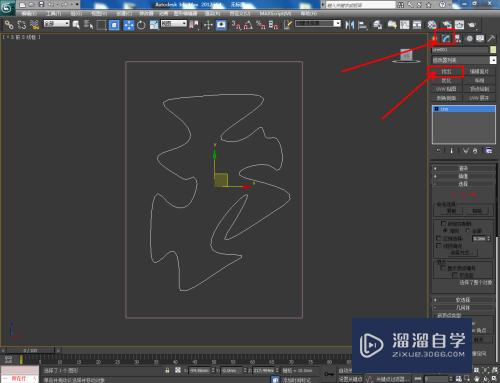Click the Render Production teapot icon
Image resolution: width=500 pixels, height=383 pixels.
(x=472, y=25)
